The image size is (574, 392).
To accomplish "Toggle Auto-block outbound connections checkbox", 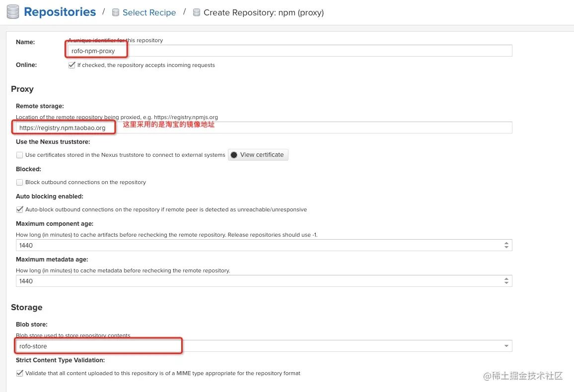I will pos(20,209).
